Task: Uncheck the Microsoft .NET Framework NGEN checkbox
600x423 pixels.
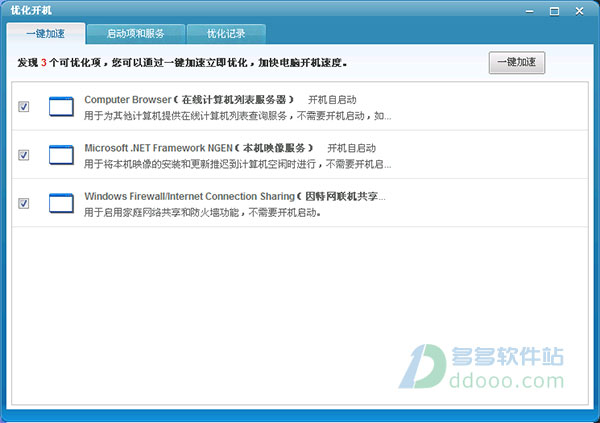Action: [24, 155]
